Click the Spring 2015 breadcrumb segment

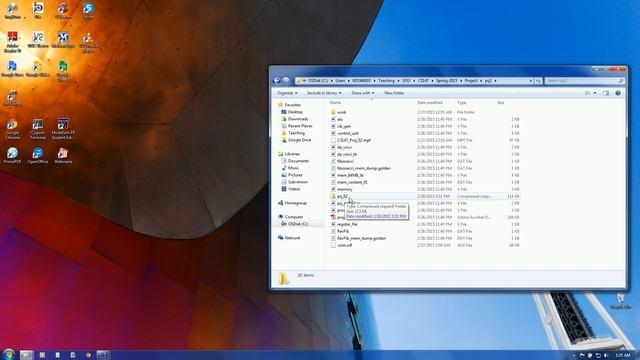447,81
